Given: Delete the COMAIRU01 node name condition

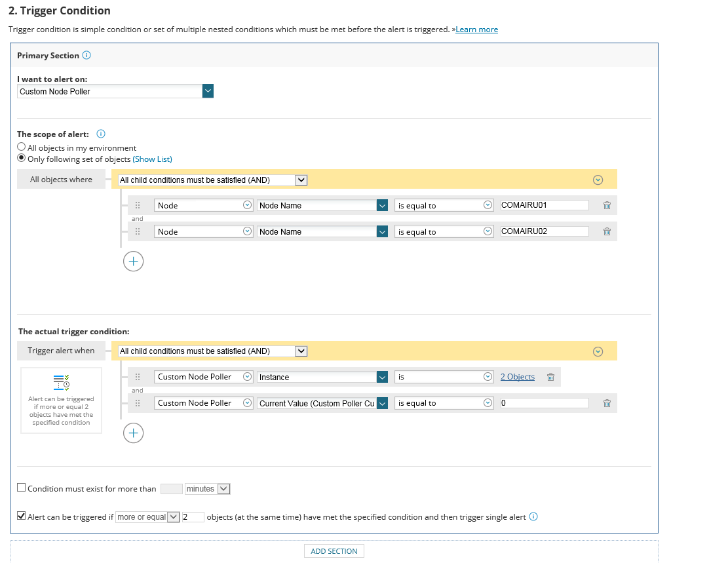Looking at the screenshot, I should (x=607, y=205).
